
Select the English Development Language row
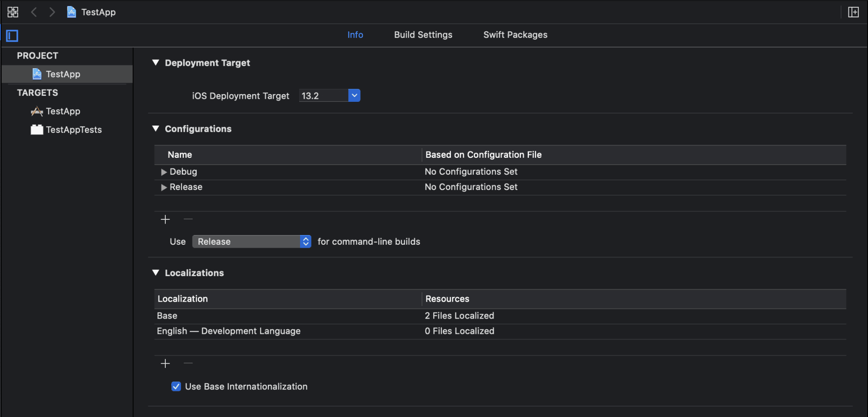pyautogui.click(x=228, y=331)
